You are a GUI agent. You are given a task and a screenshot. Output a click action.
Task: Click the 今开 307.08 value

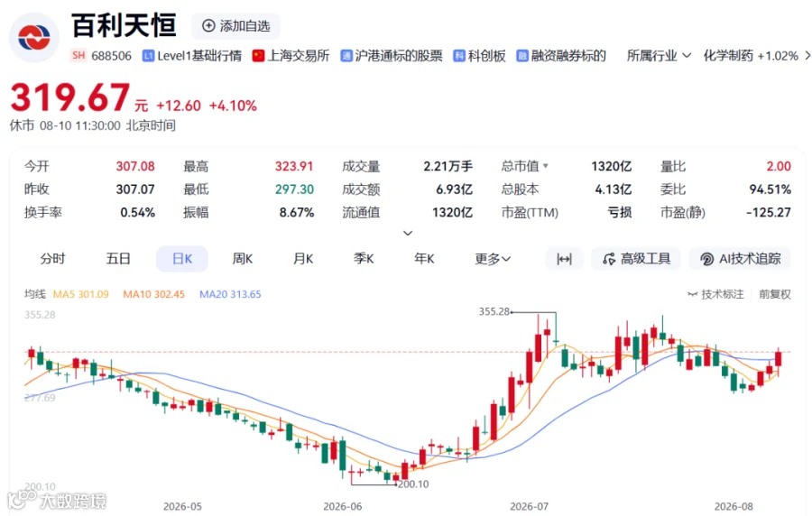[x=135, y=166]
